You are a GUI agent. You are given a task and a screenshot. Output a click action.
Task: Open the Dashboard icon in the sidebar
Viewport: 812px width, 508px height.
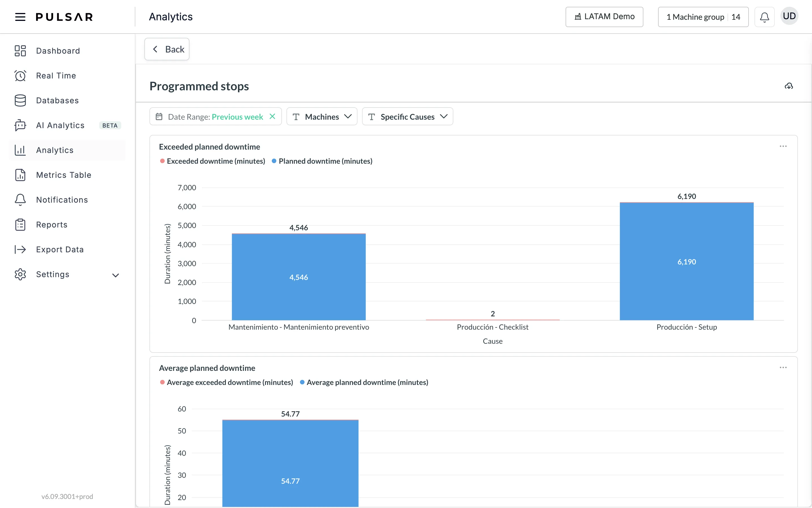tap(20, 51)
